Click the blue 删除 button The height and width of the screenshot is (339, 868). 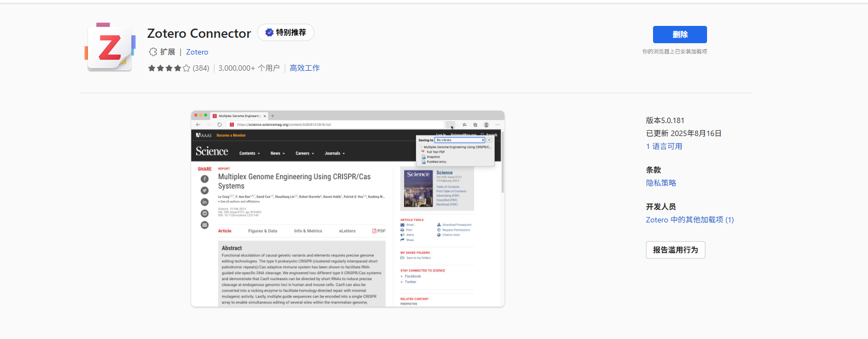coord(679,35)
